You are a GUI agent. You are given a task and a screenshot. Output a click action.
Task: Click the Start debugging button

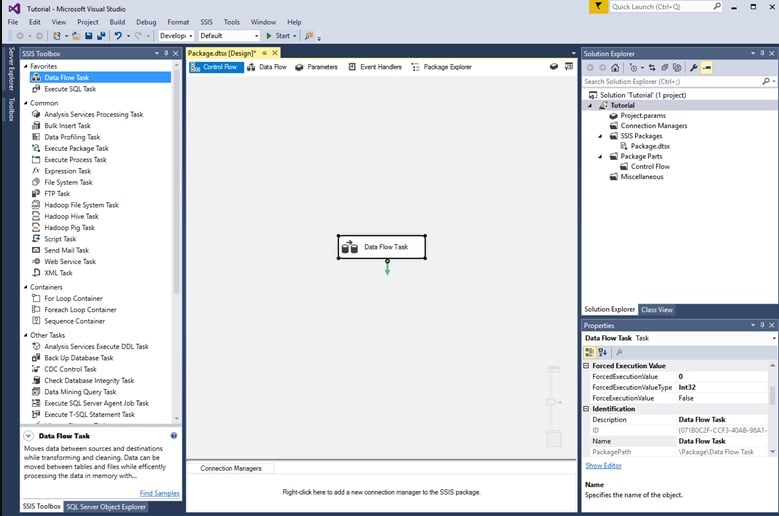coord(278,36)
